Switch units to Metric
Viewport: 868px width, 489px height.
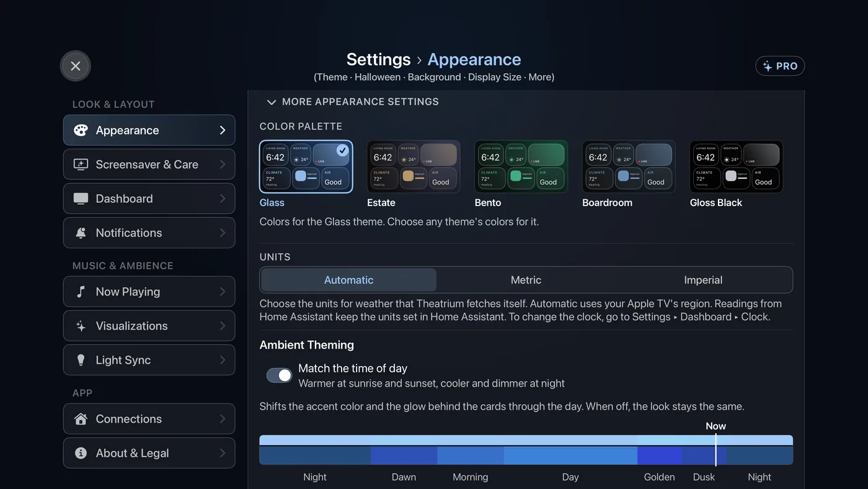526,280
